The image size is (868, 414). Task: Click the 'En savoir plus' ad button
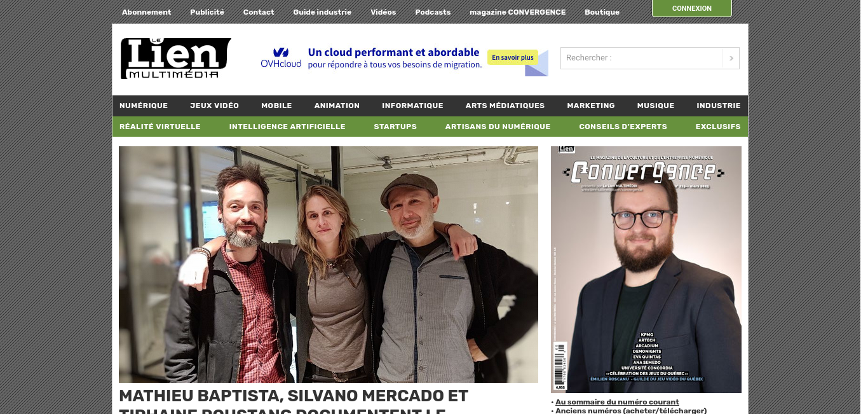(513, 58)
